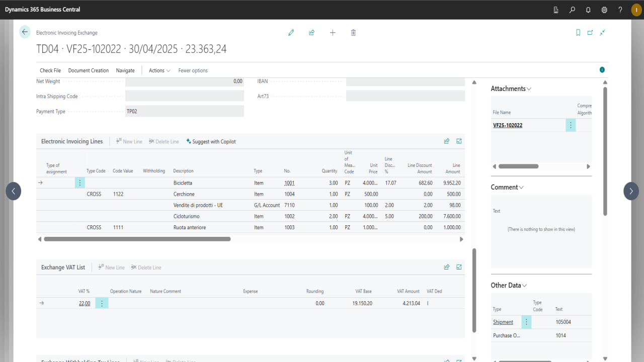This screenshot has width=644, height=362.
Task: Select the Ruota anteriore line description
Action: [x=190, y=227]
